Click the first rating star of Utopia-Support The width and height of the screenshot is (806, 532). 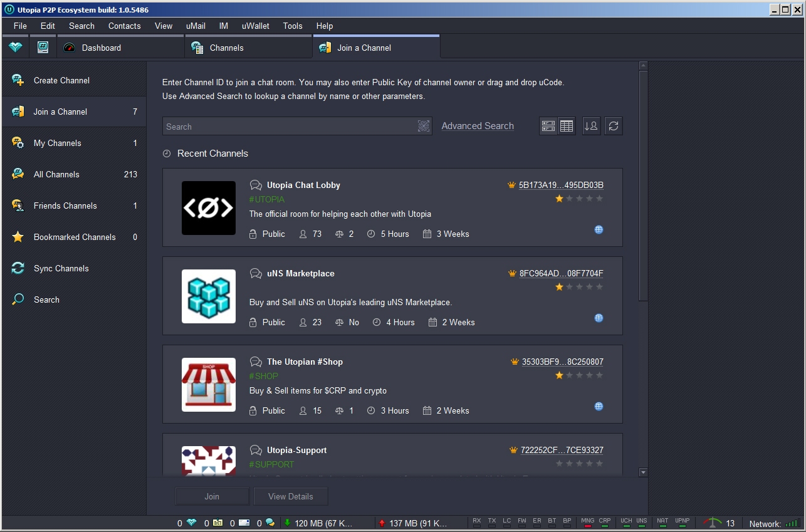coord(559,464)
